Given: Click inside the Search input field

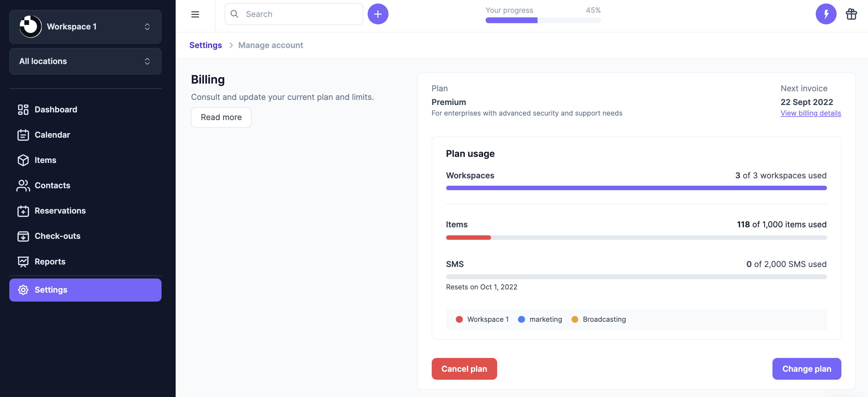Looking at the screenshot, I should (x=294, y=14).
